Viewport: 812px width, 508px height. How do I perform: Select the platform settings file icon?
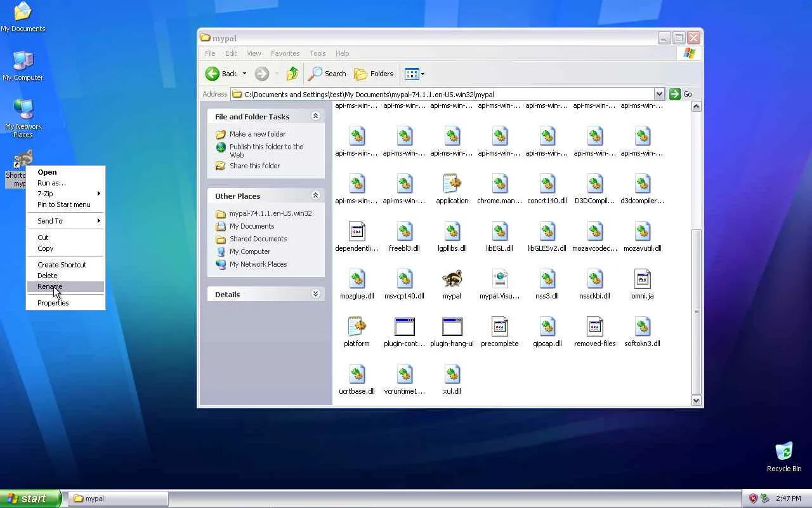pyautogui.click(x=357, y=327)
